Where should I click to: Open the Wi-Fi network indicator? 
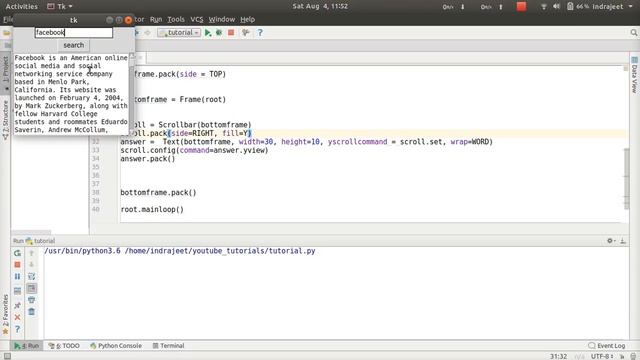coord(544,7)
